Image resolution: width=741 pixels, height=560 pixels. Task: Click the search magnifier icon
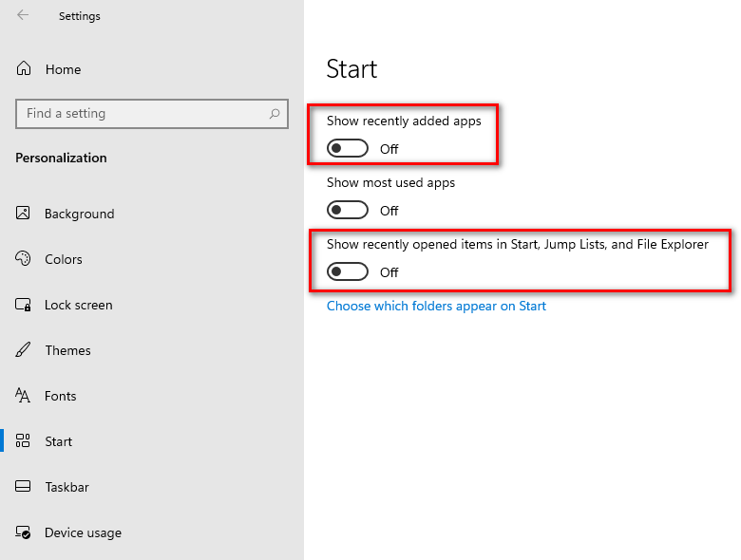pyautogui.click(x=275, y=113)
